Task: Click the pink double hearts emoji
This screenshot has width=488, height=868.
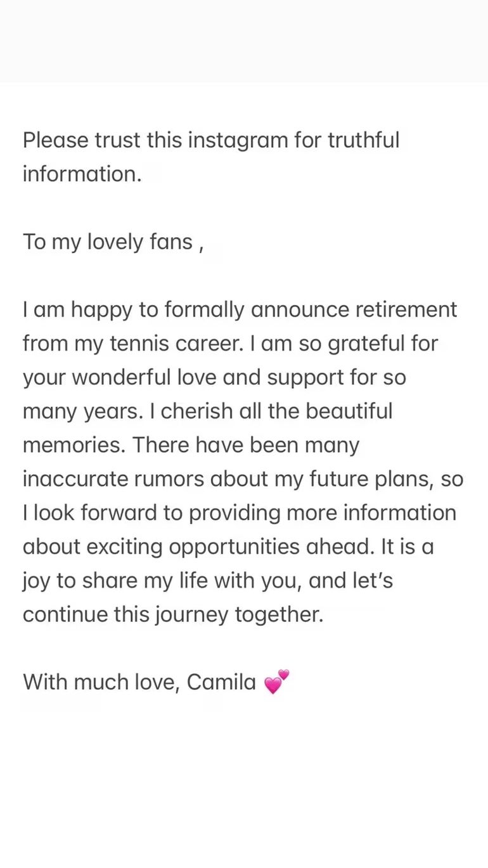Action: [276, 682]
